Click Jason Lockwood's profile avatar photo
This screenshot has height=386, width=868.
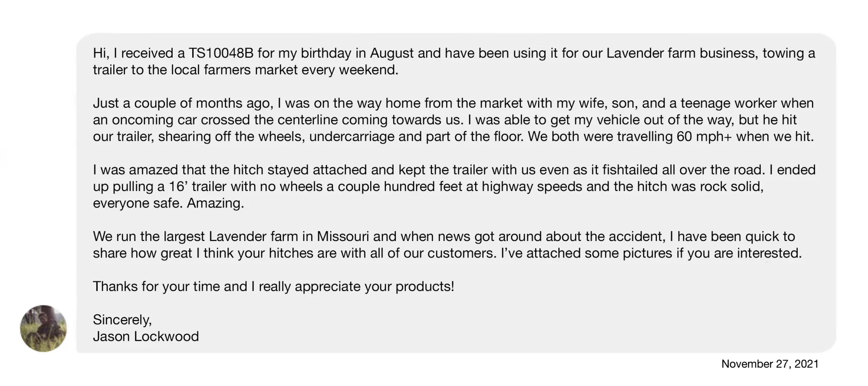[x=43, y=328]
